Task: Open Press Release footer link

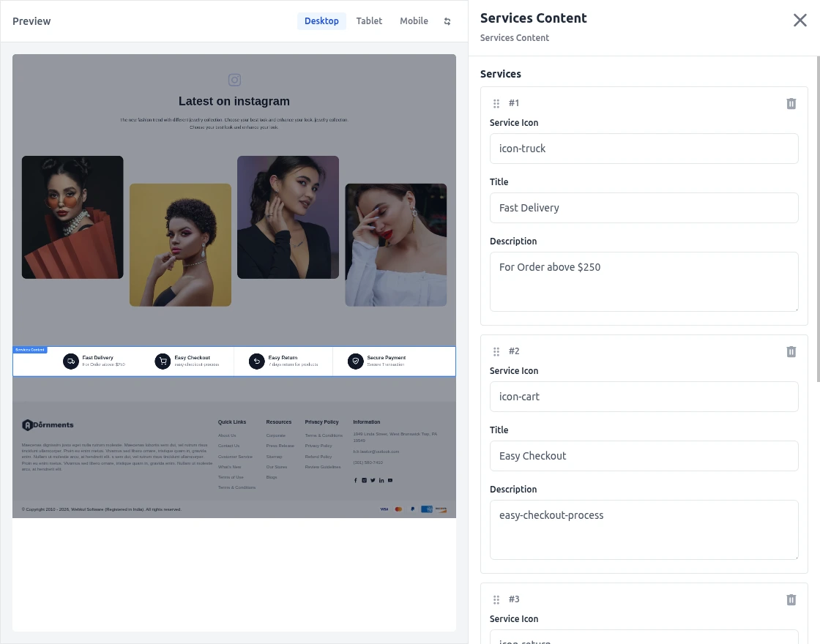Action: click(280, 446)
